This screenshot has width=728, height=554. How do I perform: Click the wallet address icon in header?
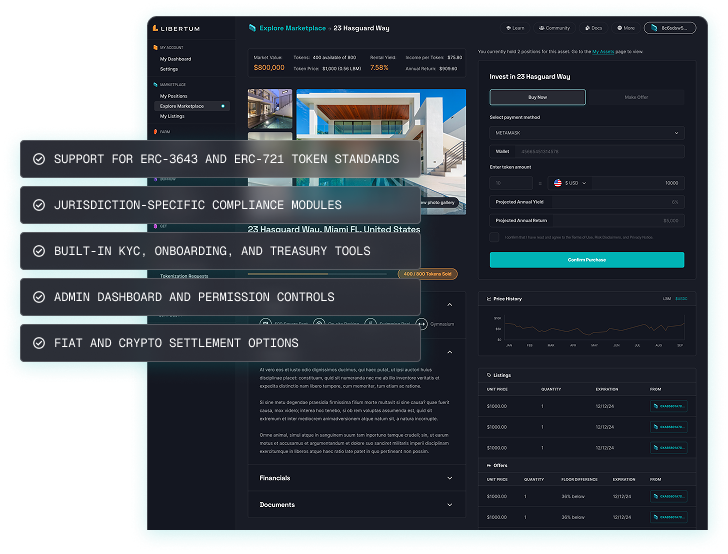656,28
